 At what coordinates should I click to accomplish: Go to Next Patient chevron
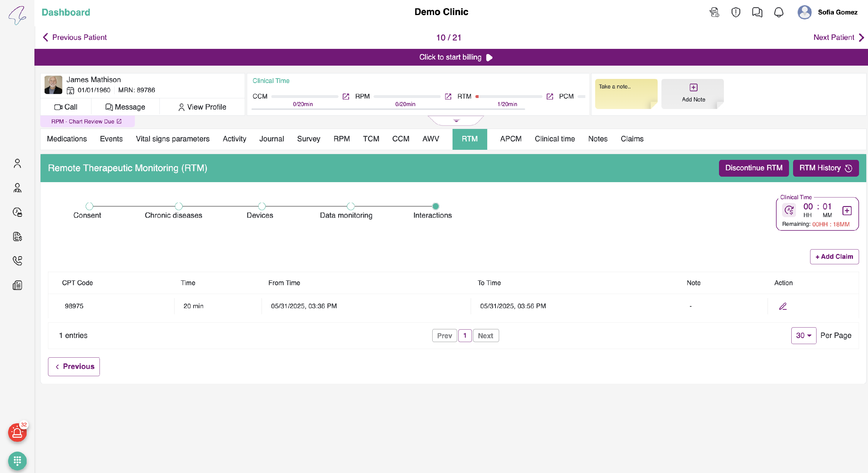[x=861, y=37]
